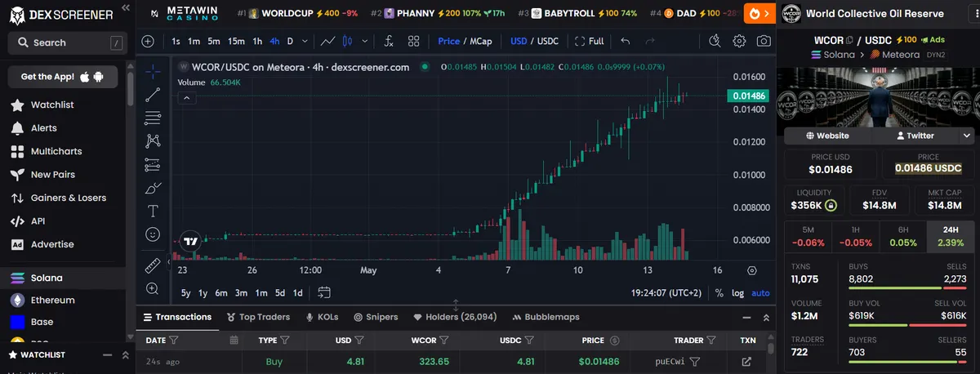The width and height of the screenshot is (980, 374).
Task: Toggle Full screen chart mode
Action: pyautogui.click(x=590, y=41)
